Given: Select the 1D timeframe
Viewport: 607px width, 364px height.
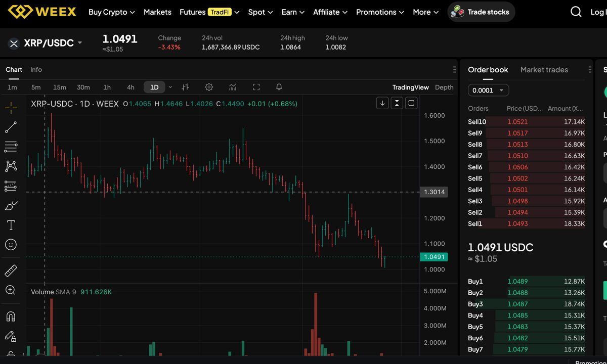Looking at the screenshot, I should coord(154,87).
